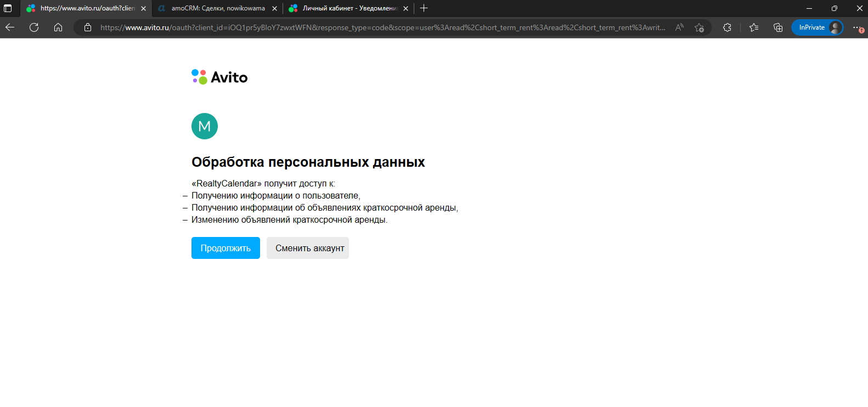
Task: Click the blue Продолжить button
Action: point(226,248)
